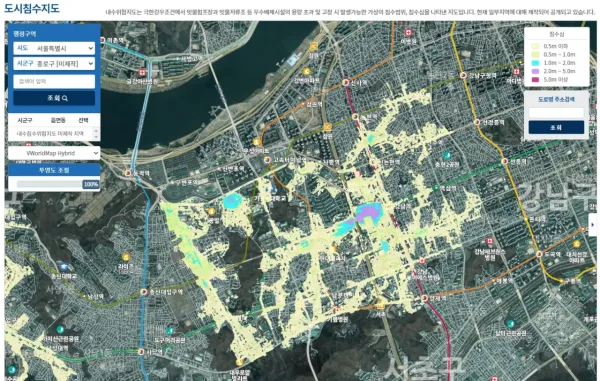Select the 강남세브란스병원 hospital cross icon

click(x=489, y=241)
